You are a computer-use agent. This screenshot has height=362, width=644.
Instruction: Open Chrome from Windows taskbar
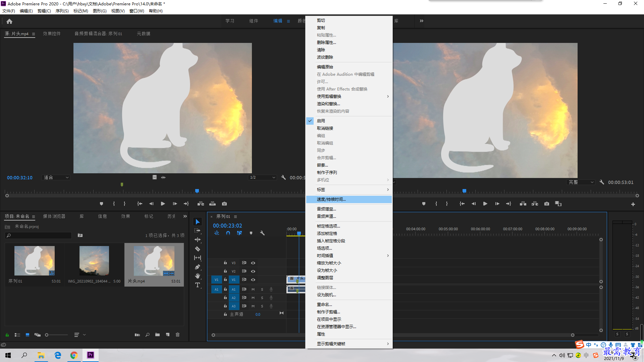pyautogui.click(x=74, y=355)
